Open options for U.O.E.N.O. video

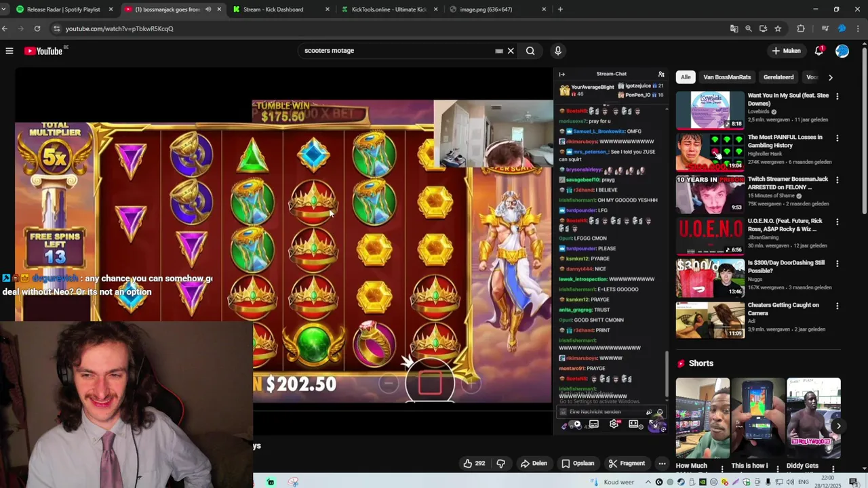pos(837,222)
